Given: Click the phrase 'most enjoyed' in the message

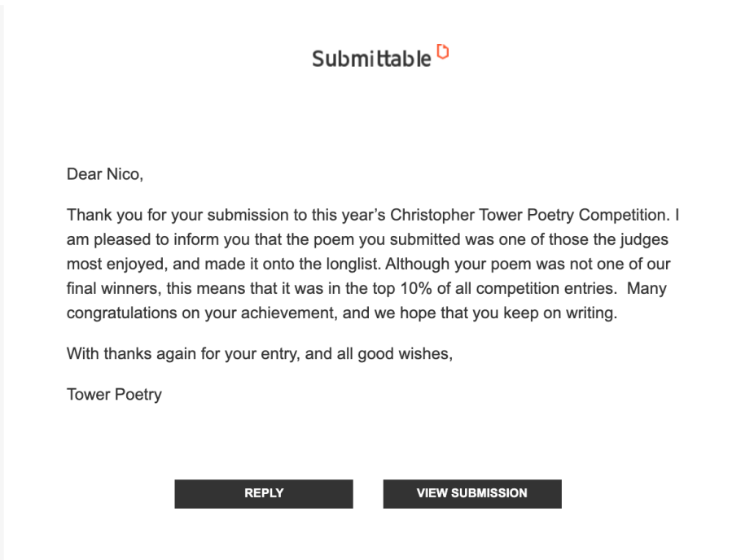Looking at the screenshot, I should (x=116, y=264).
